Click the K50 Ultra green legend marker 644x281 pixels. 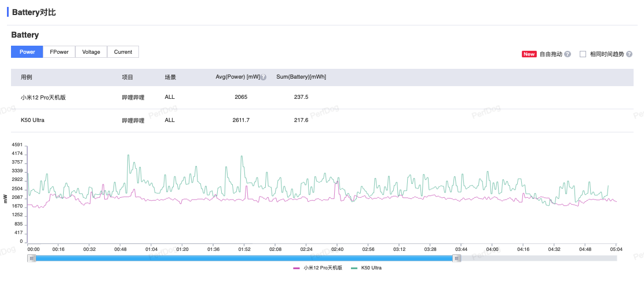coord(354,268)
